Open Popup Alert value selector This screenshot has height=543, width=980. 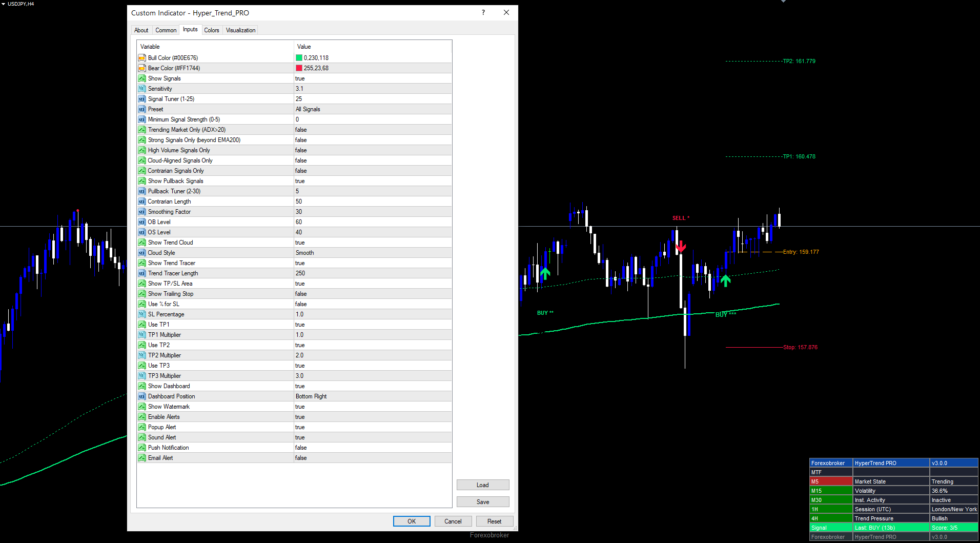(x=373, y=427)
